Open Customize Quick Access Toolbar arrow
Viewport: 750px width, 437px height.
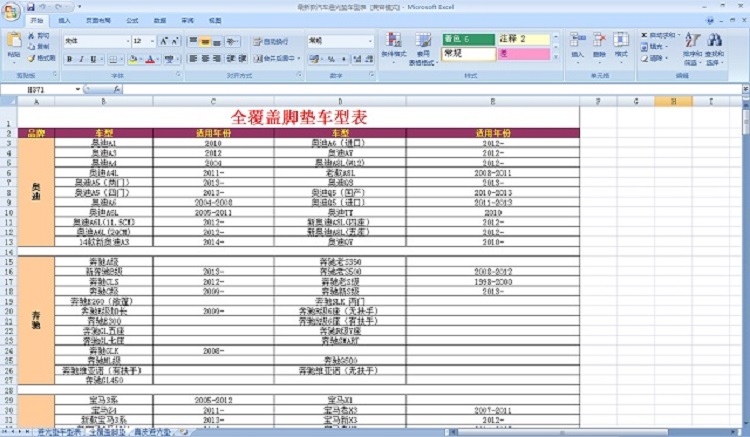point(79,7)
